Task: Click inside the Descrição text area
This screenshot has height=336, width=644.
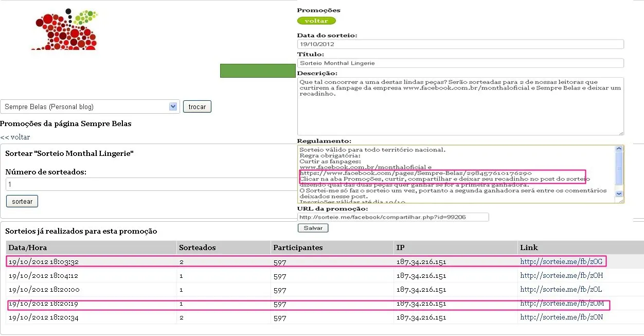Action: coord(460,107)
